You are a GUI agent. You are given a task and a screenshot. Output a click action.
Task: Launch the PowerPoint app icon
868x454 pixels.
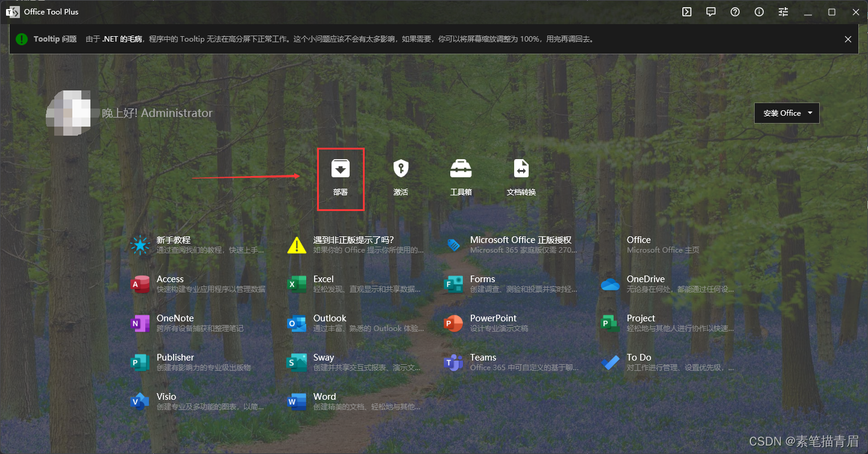coord(453,323)
